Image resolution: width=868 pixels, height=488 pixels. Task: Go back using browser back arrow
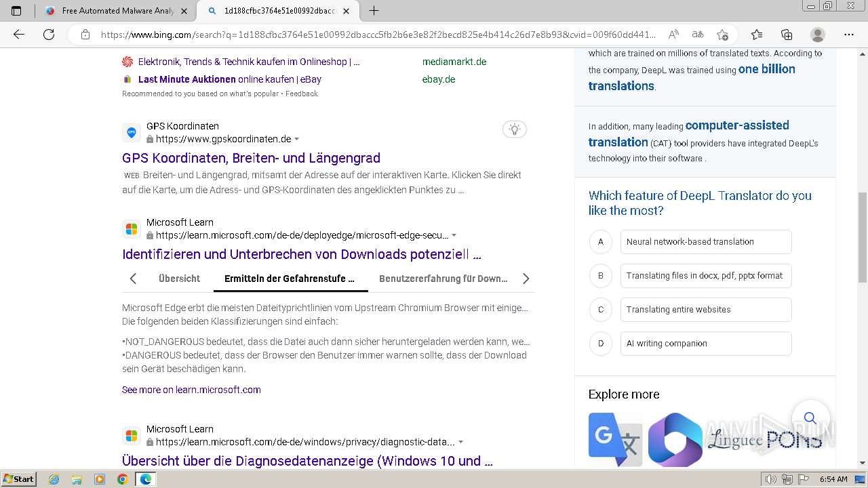19,35
